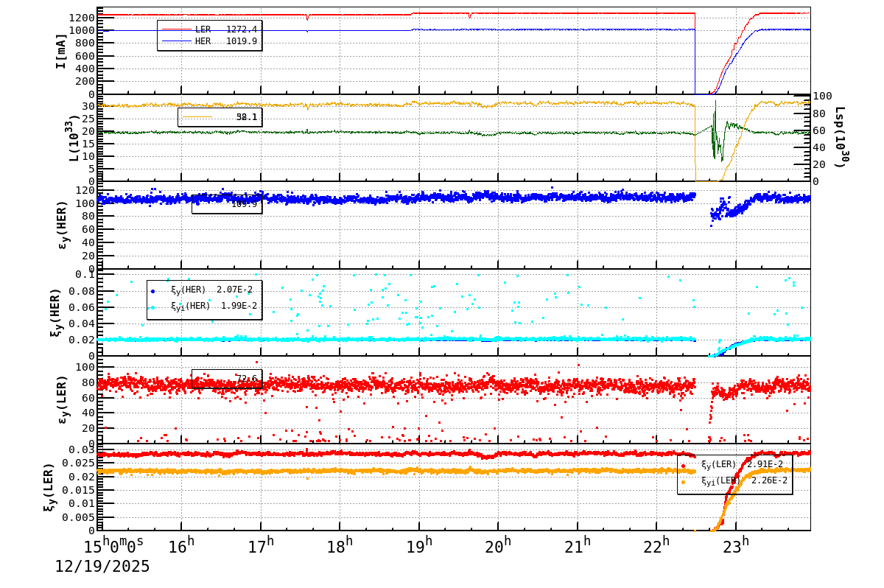The image size is (884, 588).
Task: Click the ξy(HER) 2.07E-2 legend entry
Action: (x=203, y=291)
